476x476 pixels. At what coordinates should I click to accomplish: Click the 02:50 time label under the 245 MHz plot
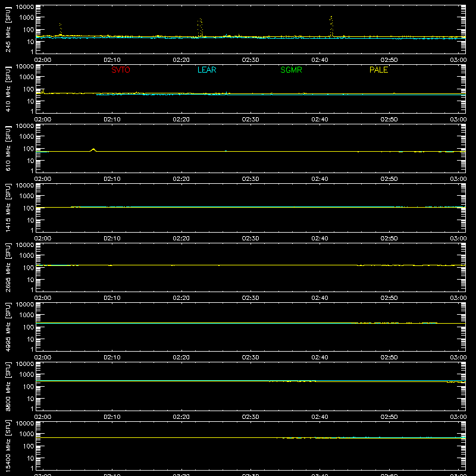coord(389,60)
